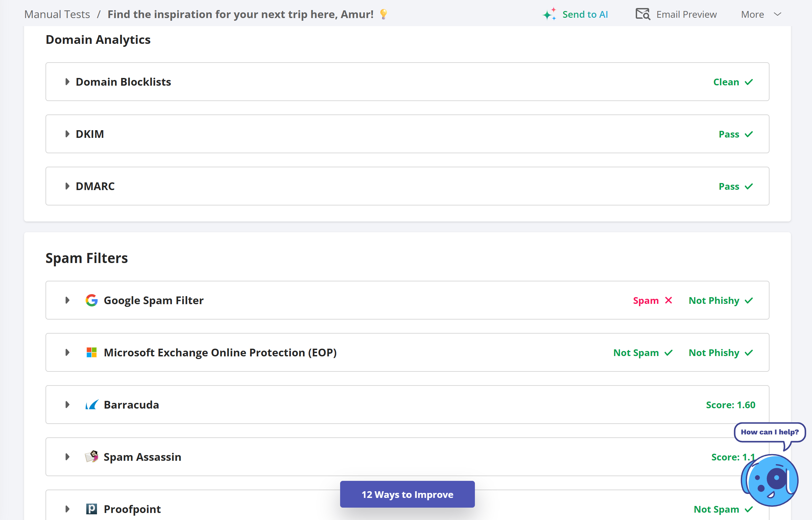Image resolution: width=812 pixels, height=520 pixels.
Task: Expand the Barracuda row arrow
Action: point(67,405)
